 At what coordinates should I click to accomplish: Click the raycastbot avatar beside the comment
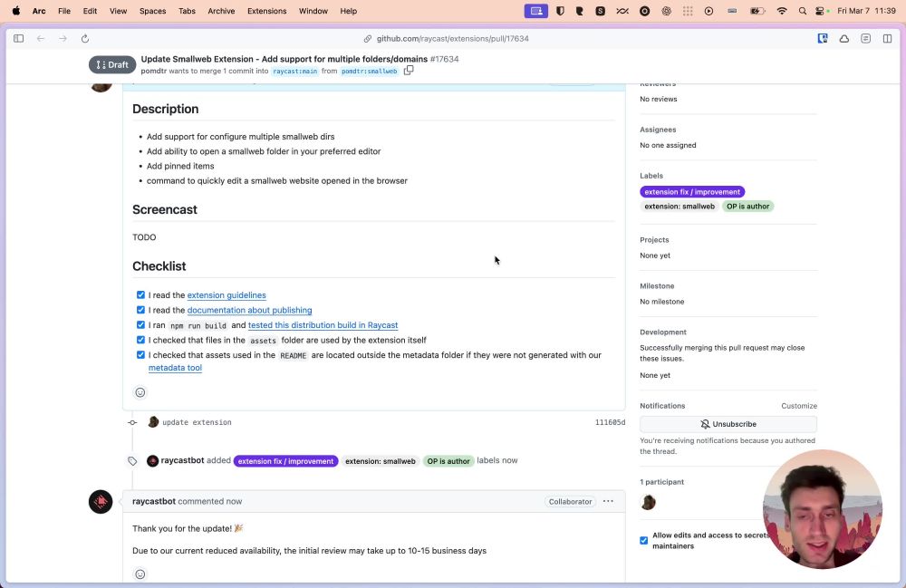(101, 501)
